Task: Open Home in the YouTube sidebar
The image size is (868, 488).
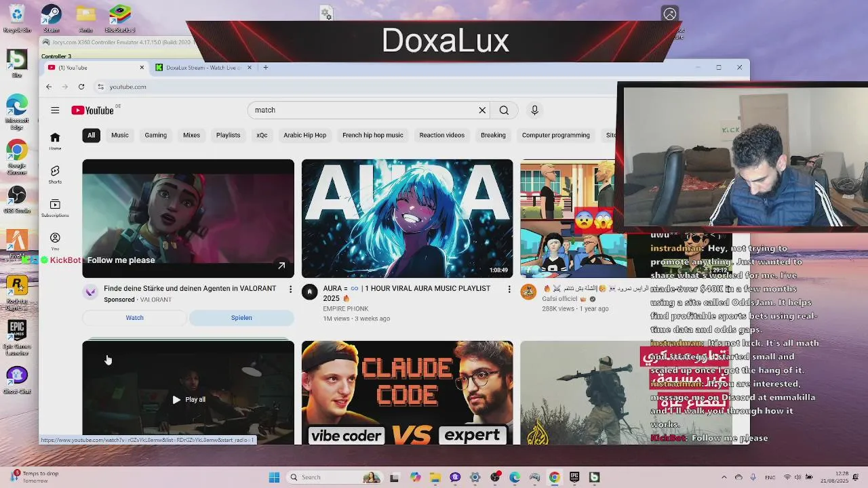Action: 55,141
